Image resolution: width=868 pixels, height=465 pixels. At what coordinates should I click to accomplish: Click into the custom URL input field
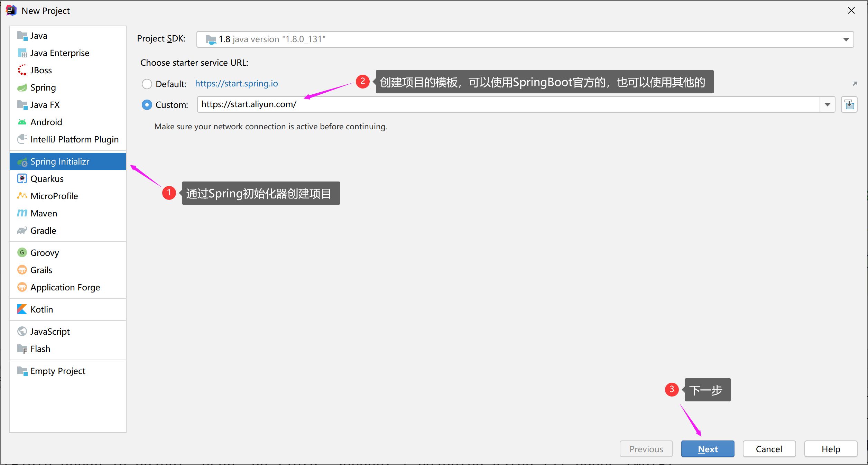pyautogui.click(x=508, y=104)
